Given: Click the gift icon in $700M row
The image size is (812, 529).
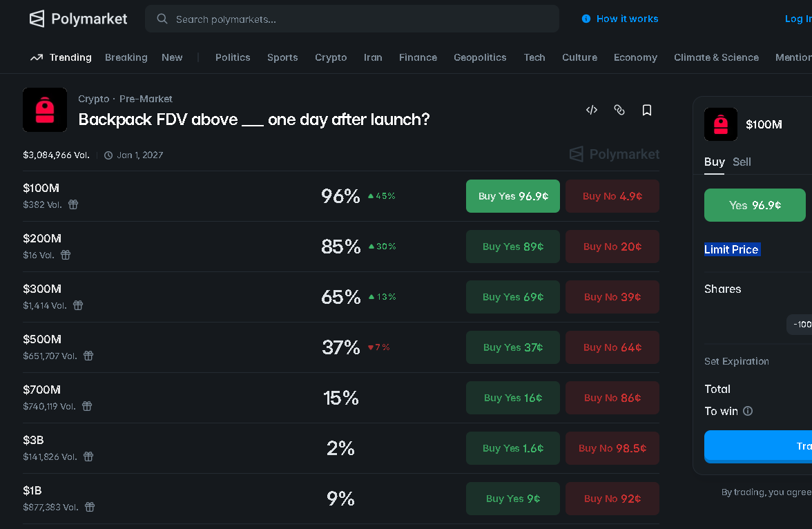Looking at the screenshot, I should [87, 406].
